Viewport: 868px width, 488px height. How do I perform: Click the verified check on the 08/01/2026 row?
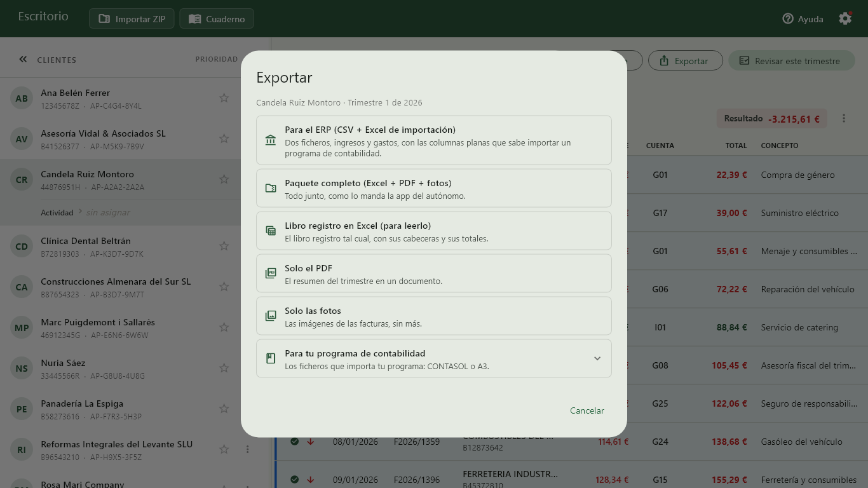[x=294, y=442]
